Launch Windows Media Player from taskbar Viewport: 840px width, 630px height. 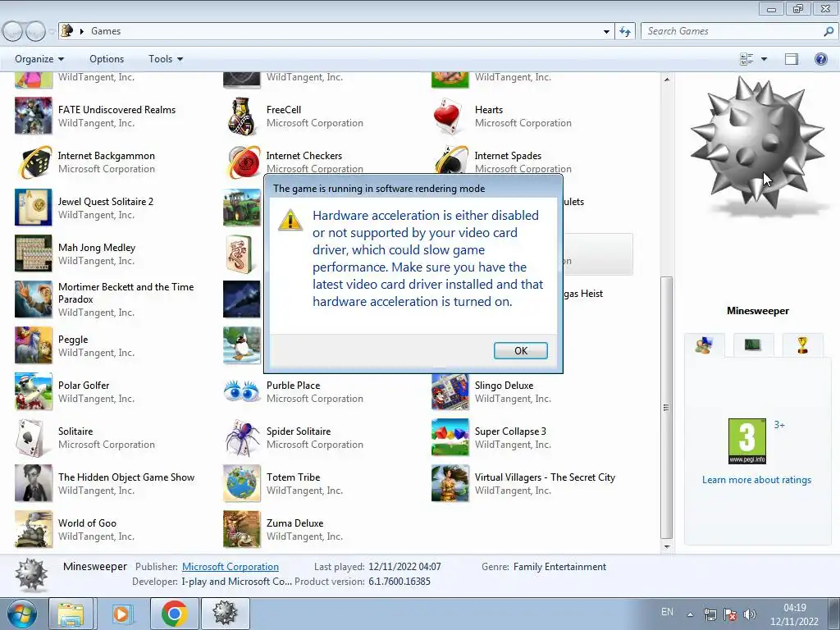(x=121, y=614)
